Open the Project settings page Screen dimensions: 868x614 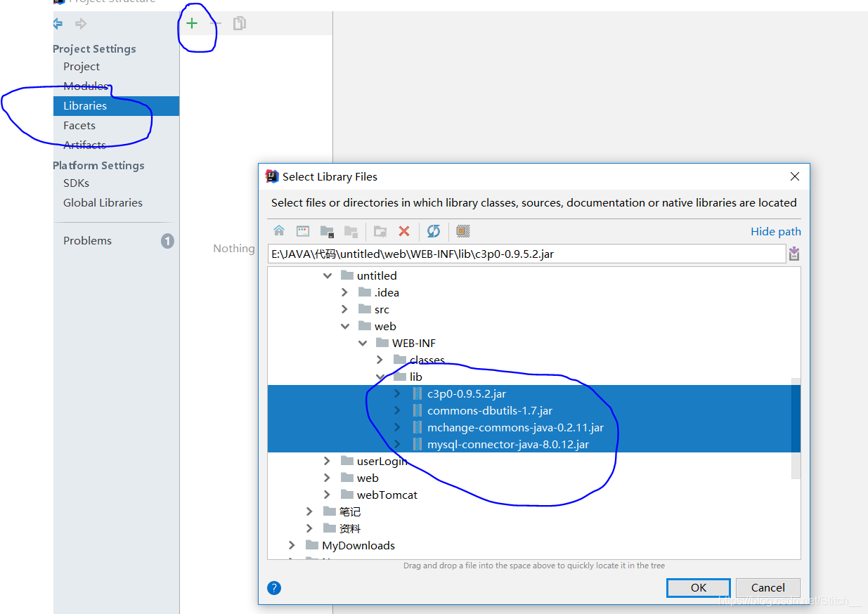(82, 66)
